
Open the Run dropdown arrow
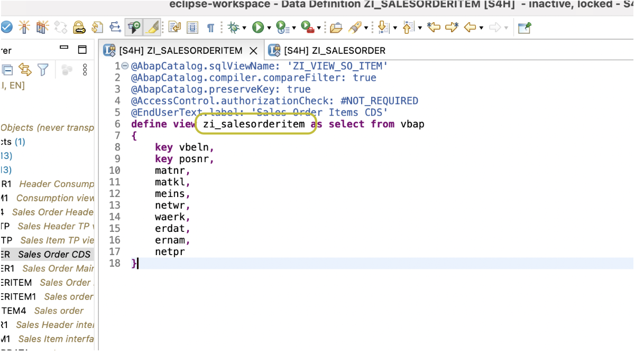(x=269, y=27)
